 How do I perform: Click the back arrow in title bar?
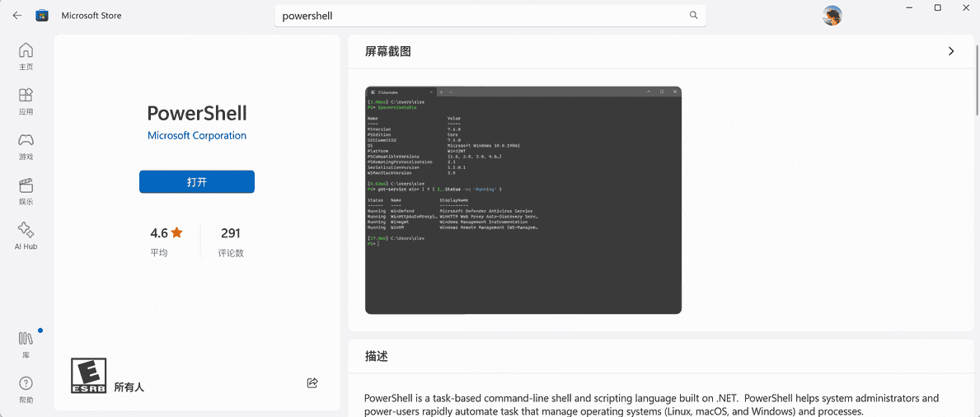[17, 16]
